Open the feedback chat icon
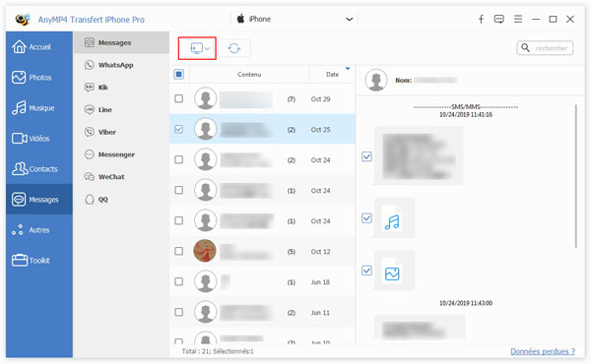591x364 pixels. pyautogui.click(x=499, y=19)
